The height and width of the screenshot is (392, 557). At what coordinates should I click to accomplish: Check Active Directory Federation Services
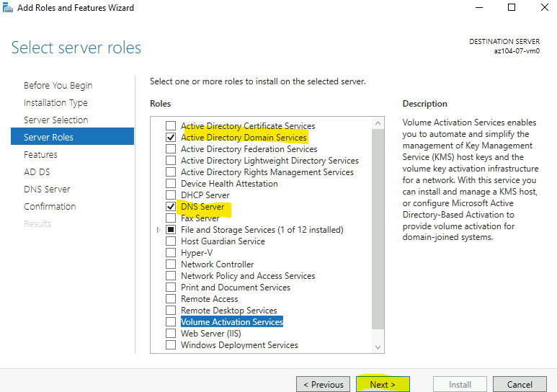pyautogui.click(x=171, y=149)
